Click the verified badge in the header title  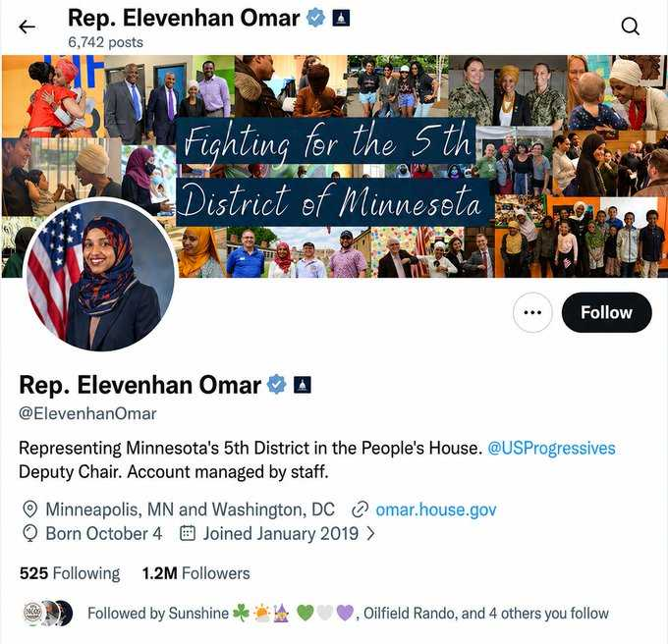[316, 18]
